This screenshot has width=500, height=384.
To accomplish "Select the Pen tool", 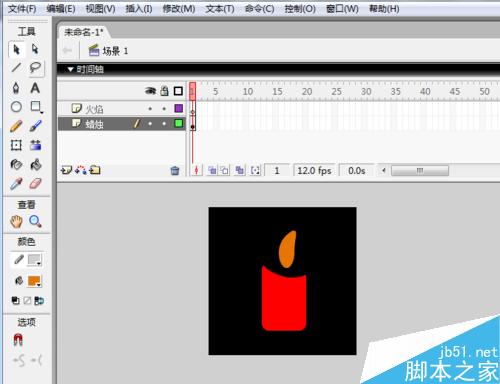I will (x=16, y=88).
